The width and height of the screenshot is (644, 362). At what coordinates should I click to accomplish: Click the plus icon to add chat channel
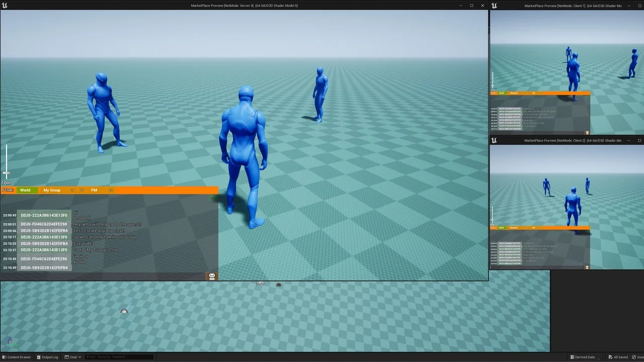tap(82, 190)
